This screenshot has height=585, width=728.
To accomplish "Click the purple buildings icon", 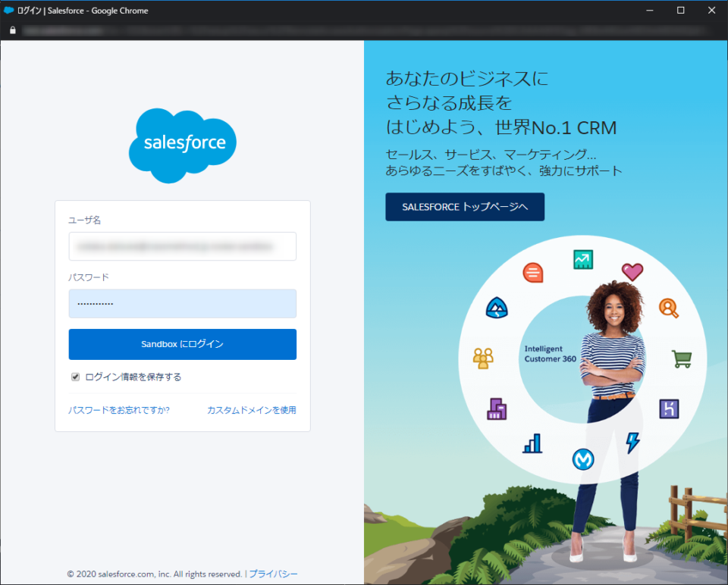I will [497, 408].
